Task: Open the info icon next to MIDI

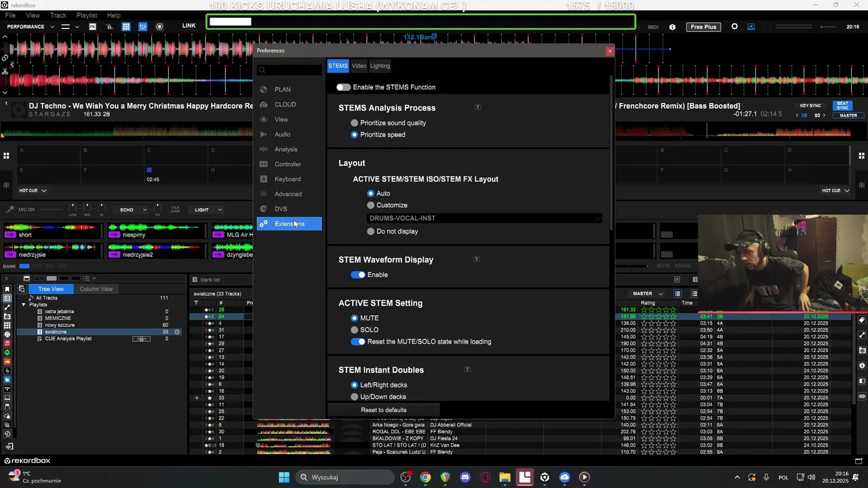Action: (x=672, y=27)
